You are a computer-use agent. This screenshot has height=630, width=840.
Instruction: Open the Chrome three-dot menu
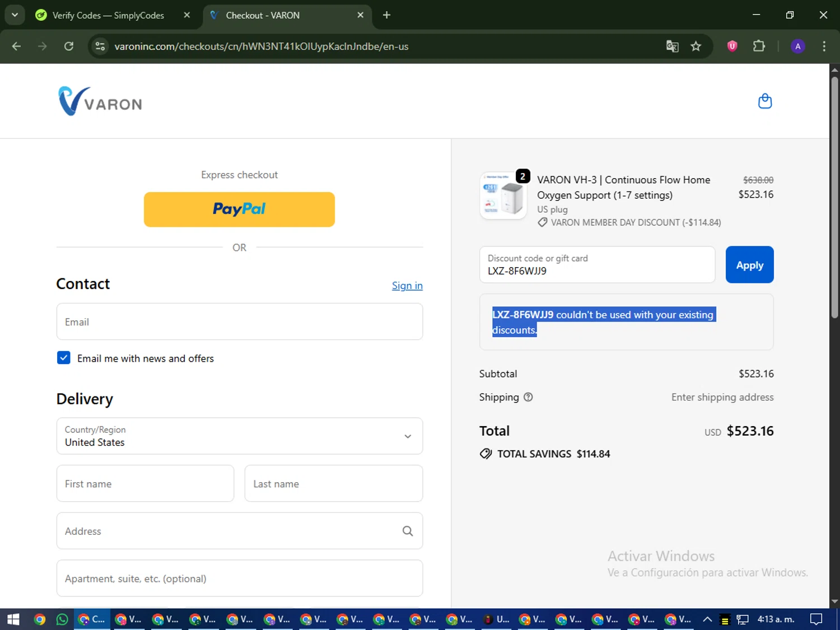[x=824, y=46]
